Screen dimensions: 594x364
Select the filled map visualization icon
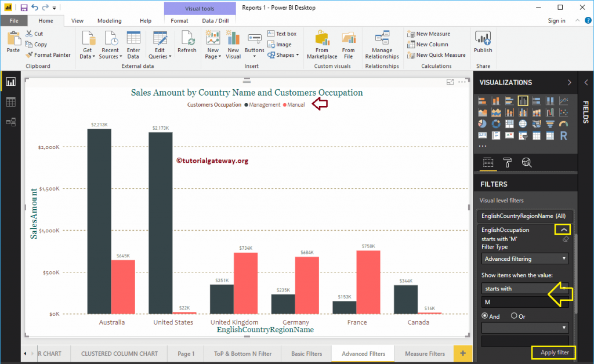point(537,123)
